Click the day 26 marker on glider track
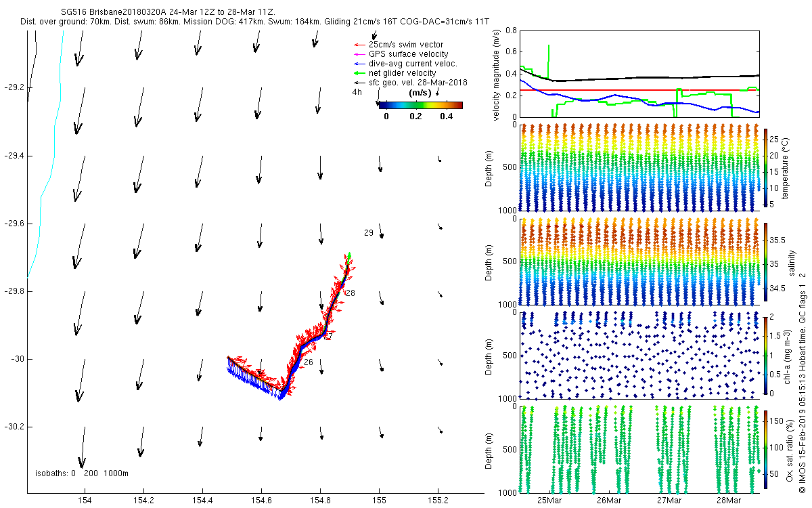The image size is (812, 508). point(308,362)
